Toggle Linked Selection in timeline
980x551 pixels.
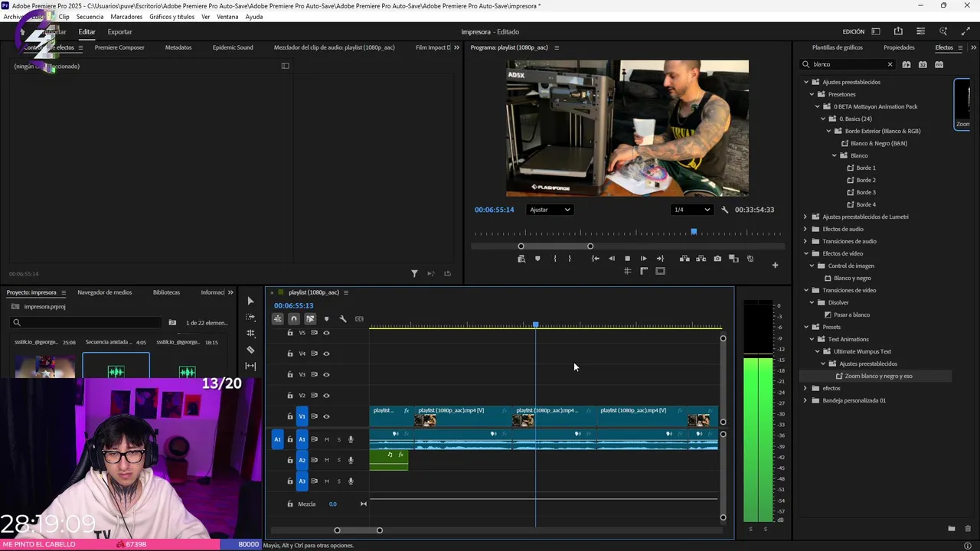pyautogui.click(x=310, y=319)
